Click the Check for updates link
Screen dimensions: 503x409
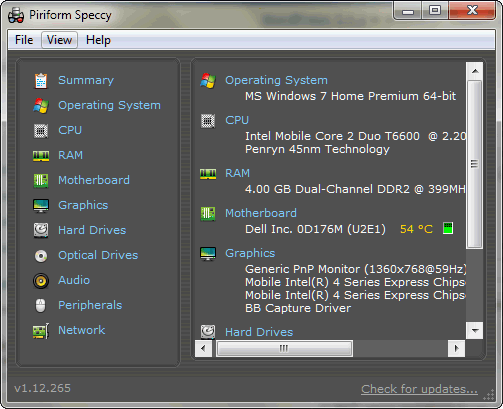pos(419,389)
